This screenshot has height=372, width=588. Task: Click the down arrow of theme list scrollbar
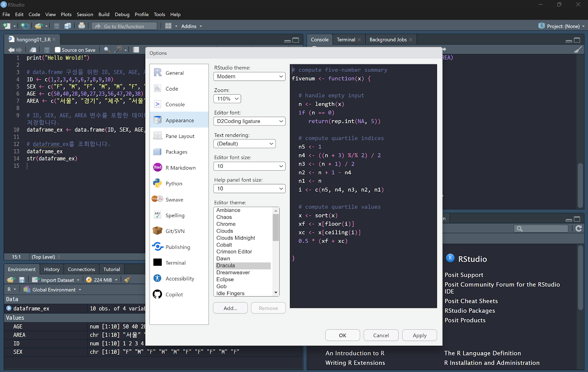point(276,293)
